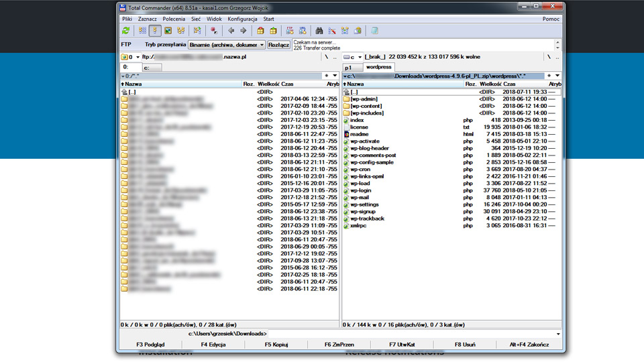Click copy file names toolbar icon
This screenshot has height=362, width=644.
click(x=358, y=31)
